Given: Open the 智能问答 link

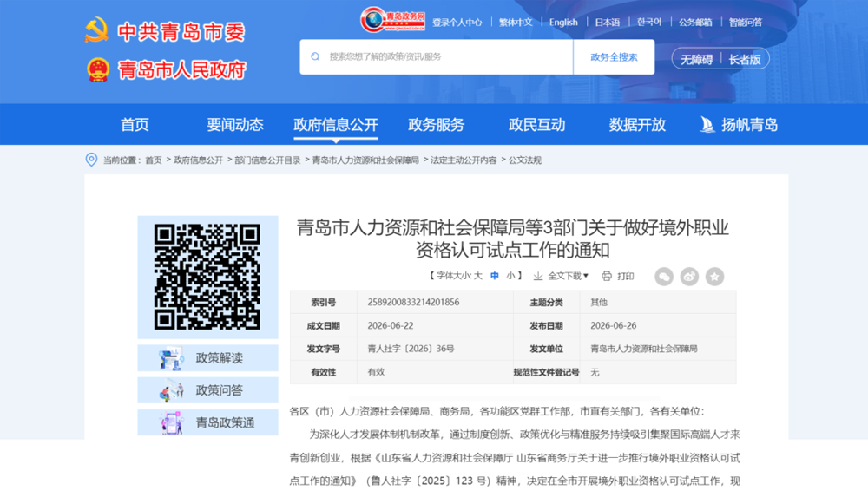Looking at the screenshot, I should click(745, 23).
